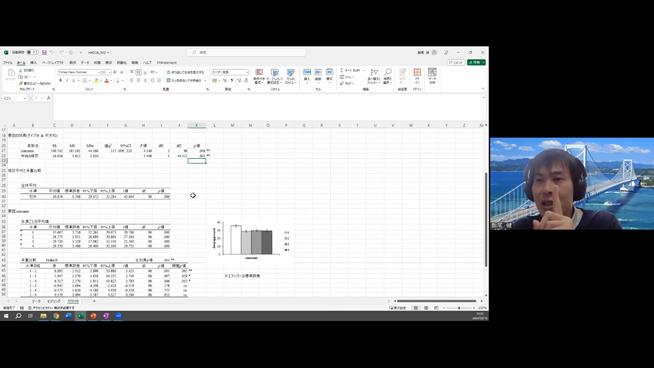Click the Paste clipboard icon
This screenshot has height=368, width=654.
[11, 74]
